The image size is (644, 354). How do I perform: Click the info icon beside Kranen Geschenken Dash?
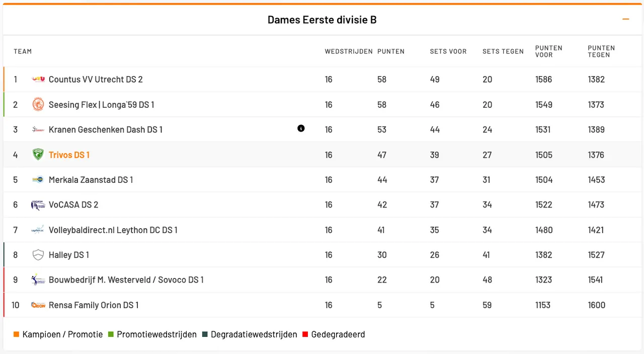click(x=301, y=128)
